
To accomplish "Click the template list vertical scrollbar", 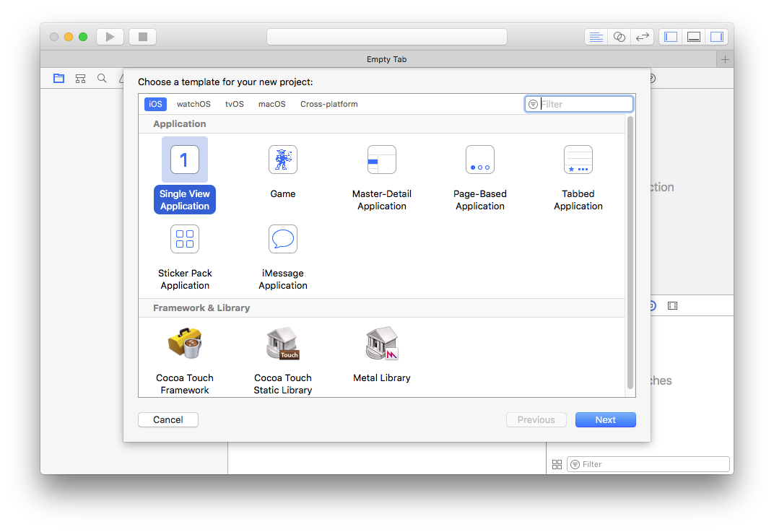I will tap(630, 253).
